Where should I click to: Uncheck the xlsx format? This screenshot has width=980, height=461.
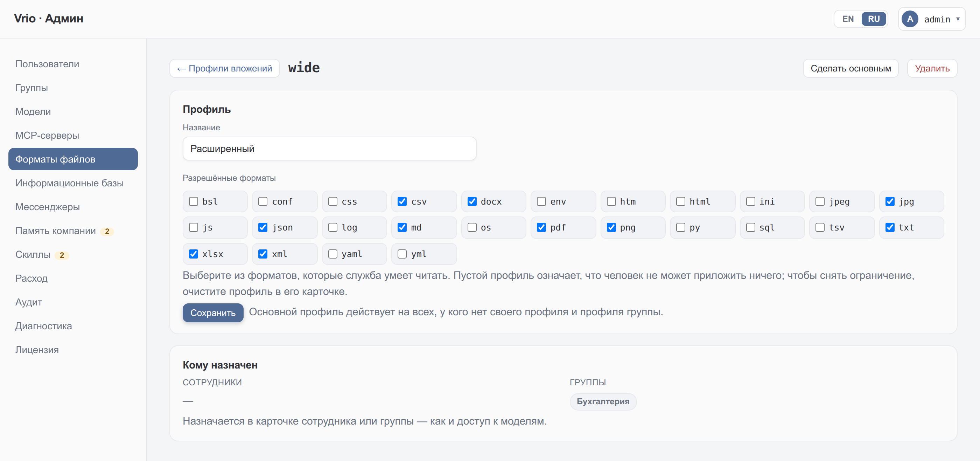(x=194, y=254)
